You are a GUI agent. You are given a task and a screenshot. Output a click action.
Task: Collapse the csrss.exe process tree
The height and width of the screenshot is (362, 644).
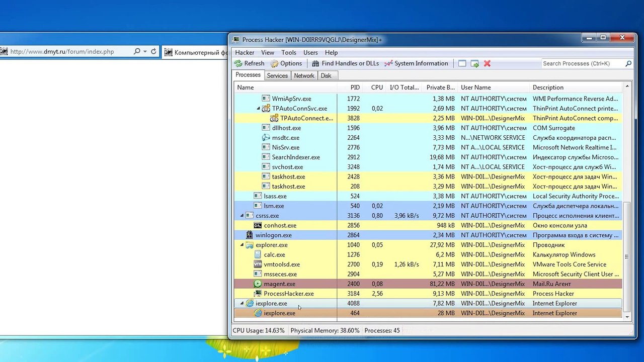point(242,216)
